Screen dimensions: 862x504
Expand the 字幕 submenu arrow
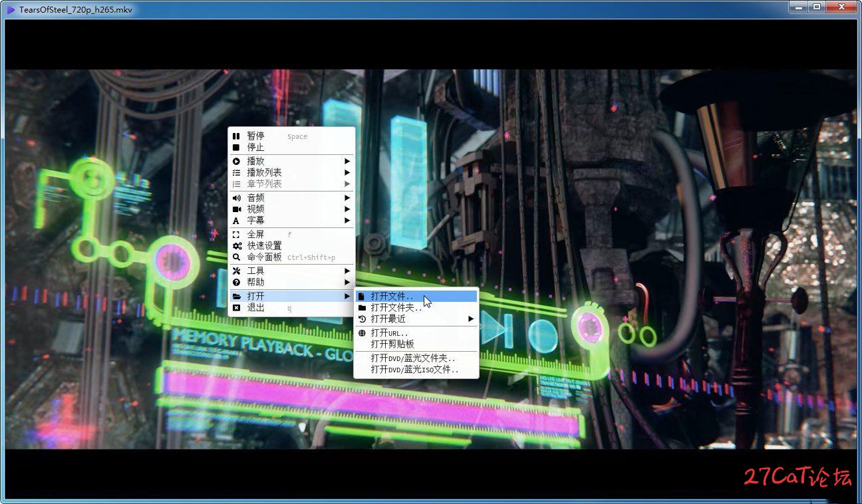(347, 221)
